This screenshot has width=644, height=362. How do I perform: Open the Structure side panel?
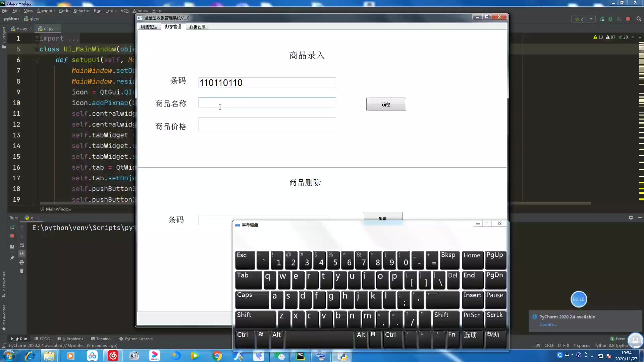4,284
